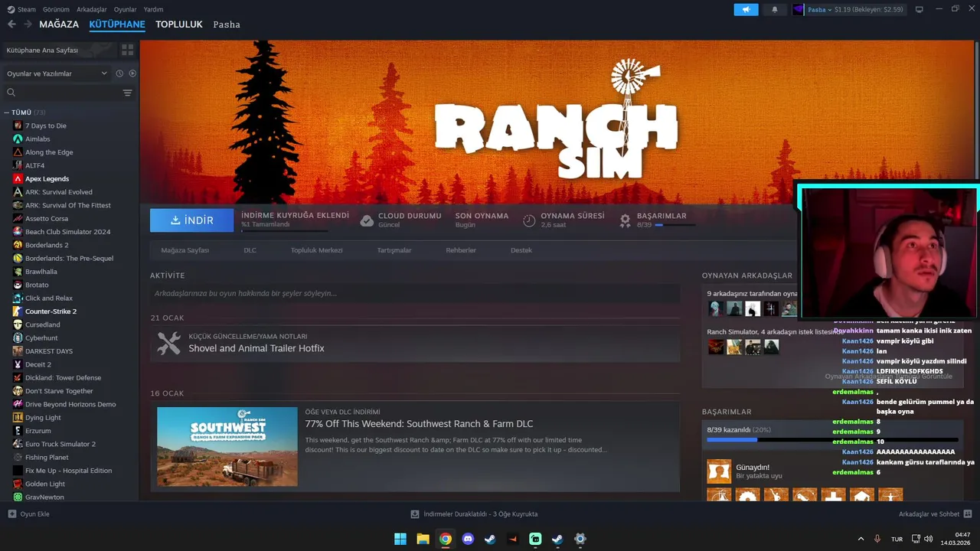The width and height of the screenshot is (980, 551).
Task: Click the cloud status icon
Action: pos(367,220)
